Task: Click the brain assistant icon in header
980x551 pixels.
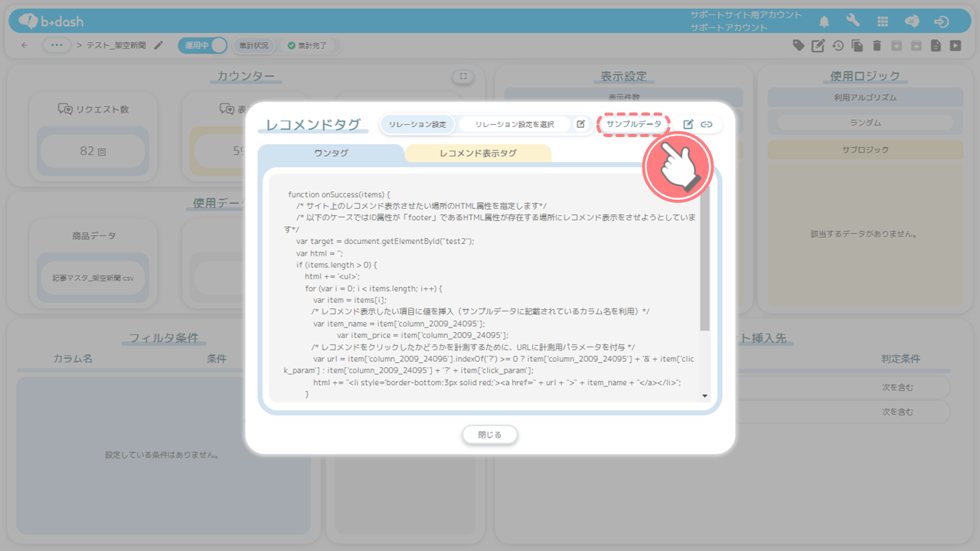Action: tap(912, 21)
